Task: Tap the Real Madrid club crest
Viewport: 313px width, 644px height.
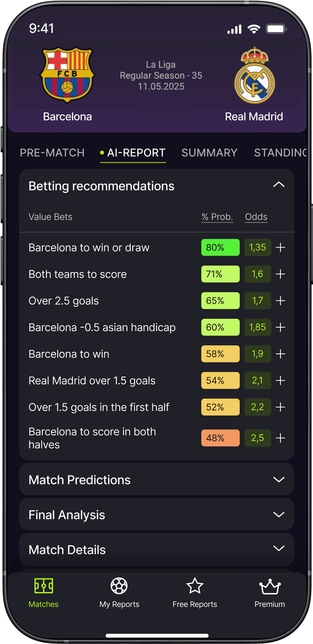Action: (x=254, y=76)
